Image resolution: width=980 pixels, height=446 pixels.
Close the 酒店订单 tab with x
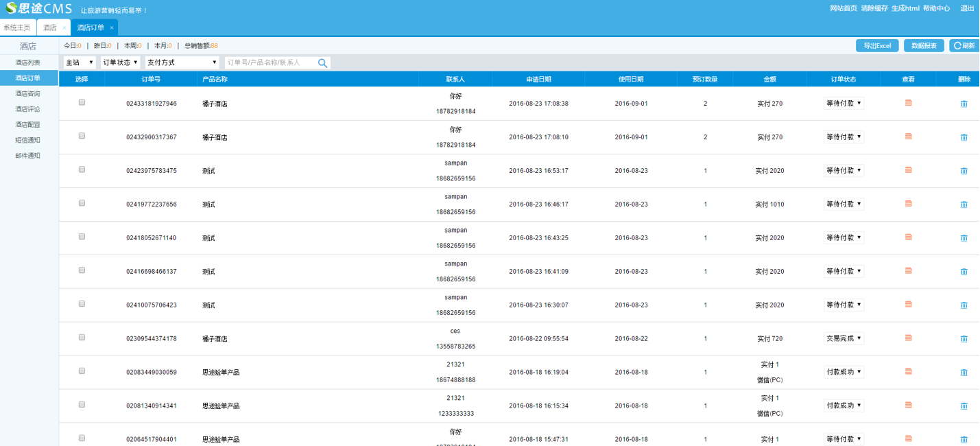point(112,28)
